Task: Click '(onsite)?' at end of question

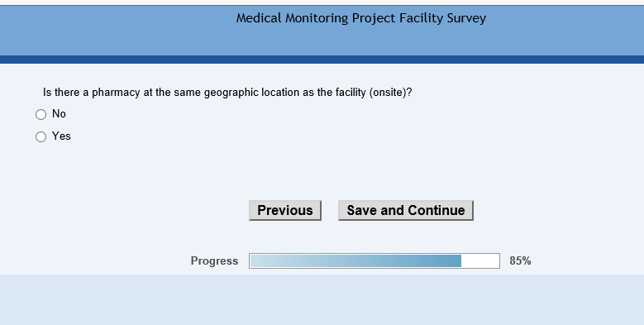Action: click(390, 93)
